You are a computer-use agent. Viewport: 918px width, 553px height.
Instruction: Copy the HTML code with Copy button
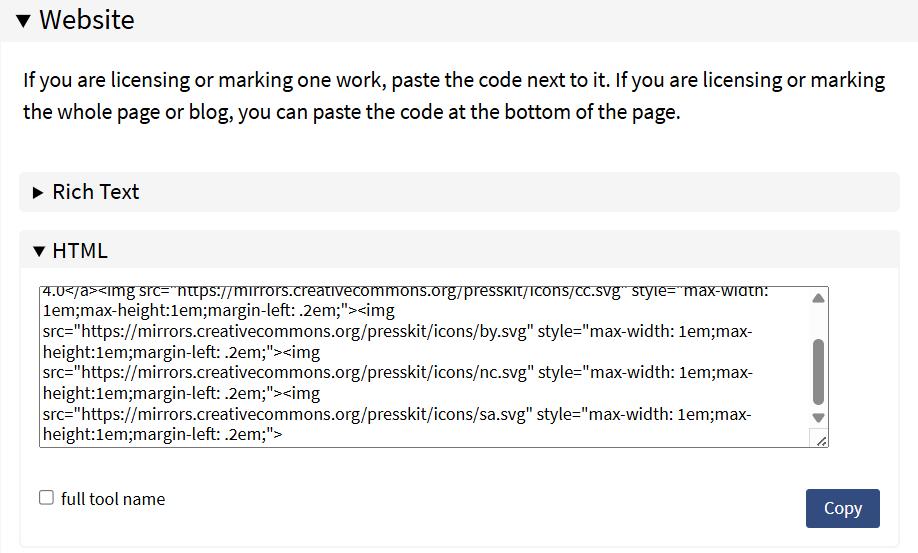click(x=842, y=509)
